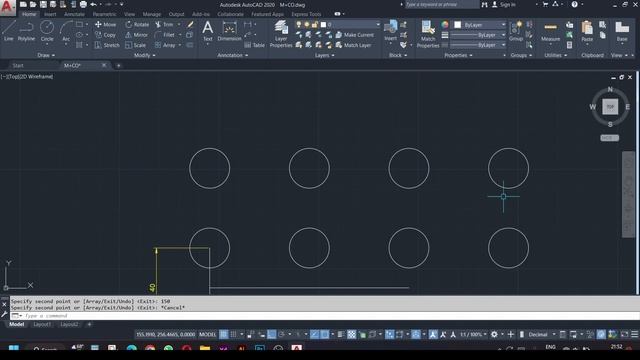Select the Polyline tool
The image size is (640, 360).
[26, 31]
